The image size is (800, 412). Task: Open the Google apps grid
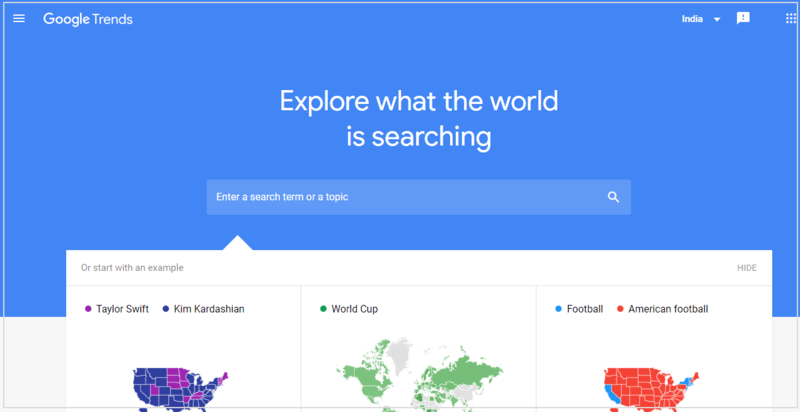coord(791,19)
